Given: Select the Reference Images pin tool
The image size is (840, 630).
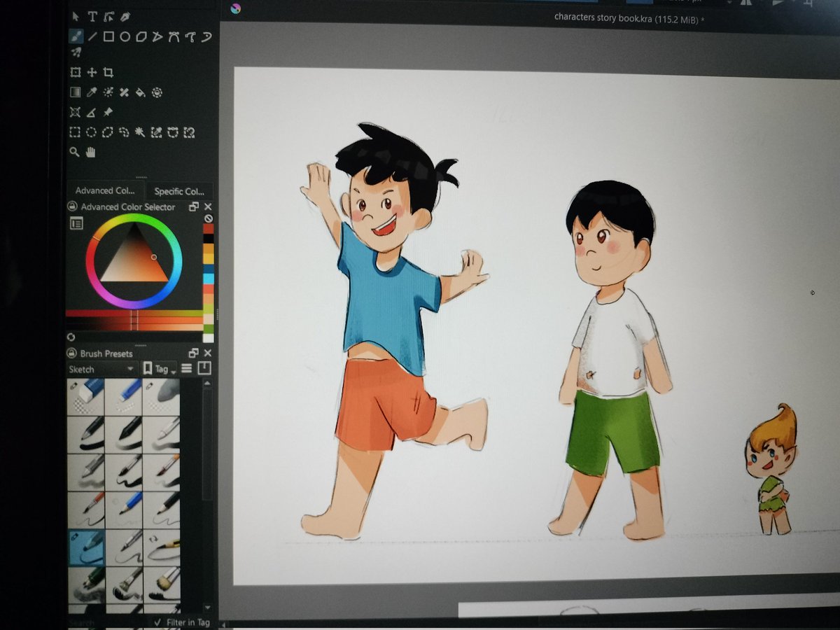Looking at the screenshot, I should pyautogui.click(x=108, y=112).
